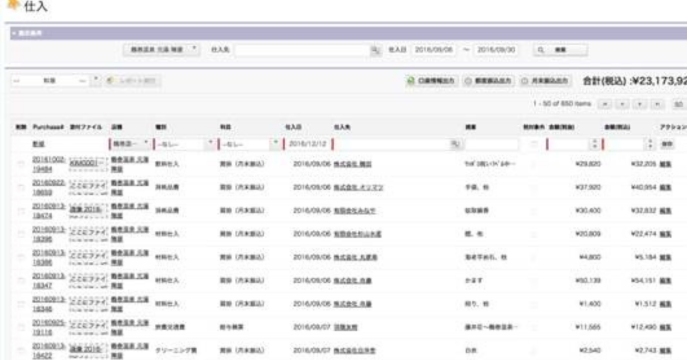This screenshot has height=360, width=690.
Task: Select the checkbox for the ¥4,800 purchase row
Action: 21,257
